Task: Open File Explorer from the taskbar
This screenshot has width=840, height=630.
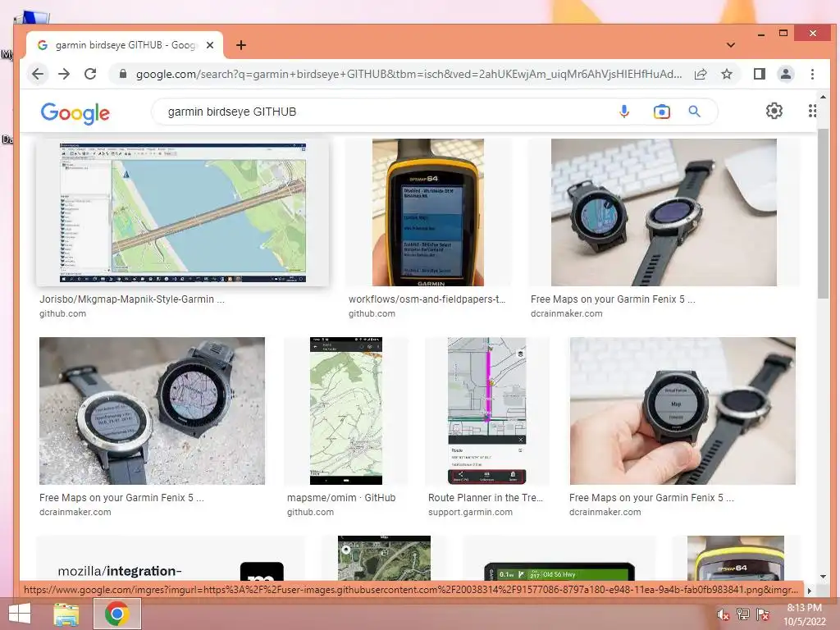Action: point(66,614)
